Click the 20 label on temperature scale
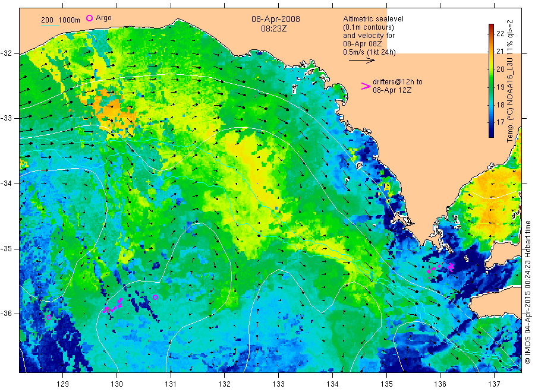Viewport: 535px width, 392px height. [500, 69]
